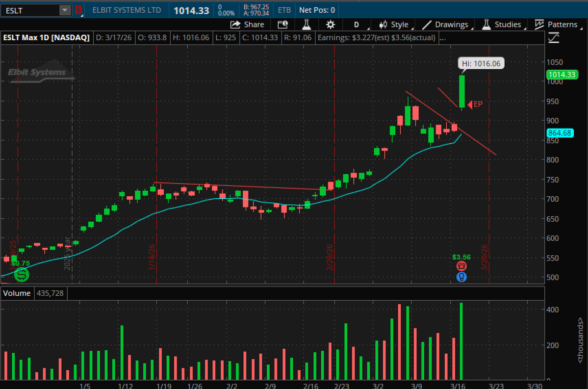Click the $0.75 dividend label
The height and width of the screenshot is (389, 588).
point(20,263)
